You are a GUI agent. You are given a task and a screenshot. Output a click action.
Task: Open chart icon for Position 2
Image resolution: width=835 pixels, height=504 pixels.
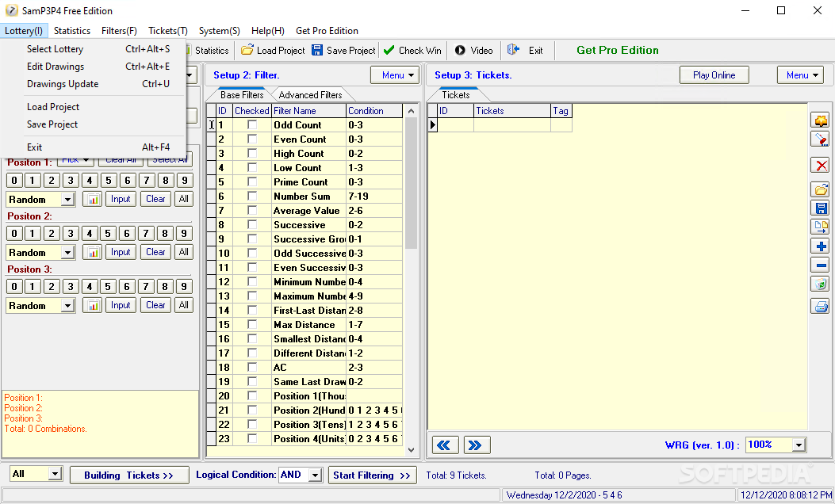(x=93, y=252)
